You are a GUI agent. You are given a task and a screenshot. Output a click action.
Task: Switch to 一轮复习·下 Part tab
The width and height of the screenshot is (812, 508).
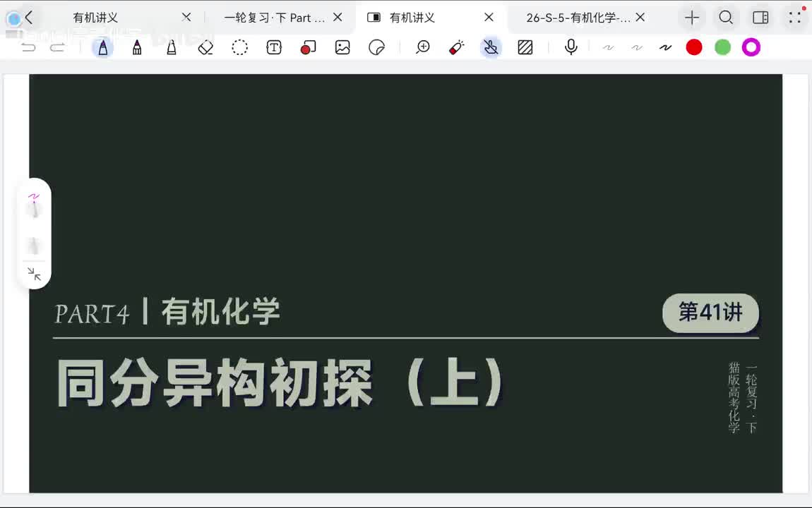click(275, 18)
